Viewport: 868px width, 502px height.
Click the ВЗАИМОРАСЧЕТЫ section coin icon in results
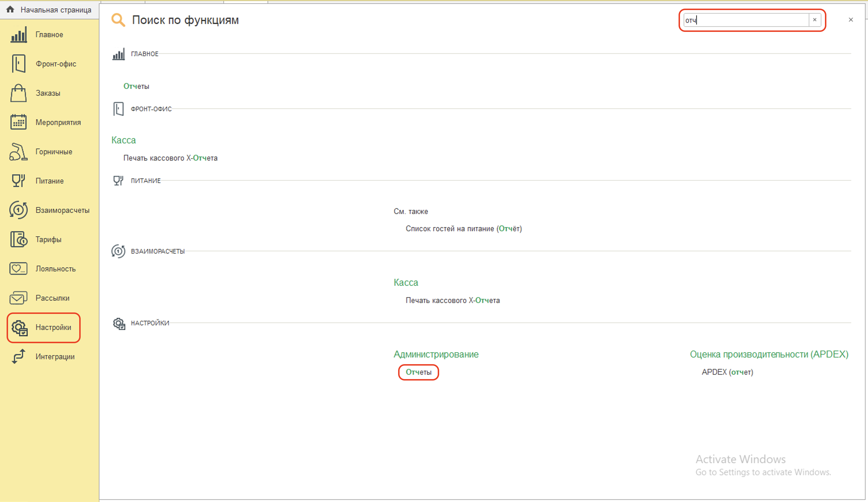tap(118, 251)
